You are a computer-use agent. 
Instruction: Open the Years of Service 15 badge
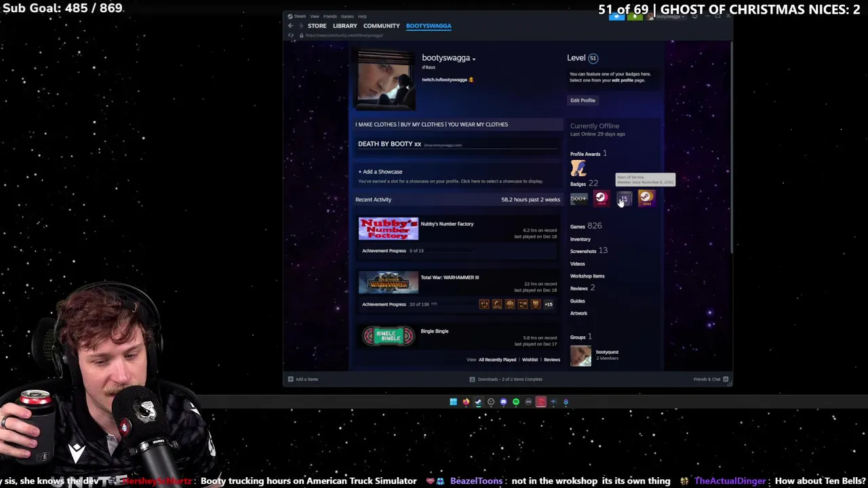click(x=624, y=198)
